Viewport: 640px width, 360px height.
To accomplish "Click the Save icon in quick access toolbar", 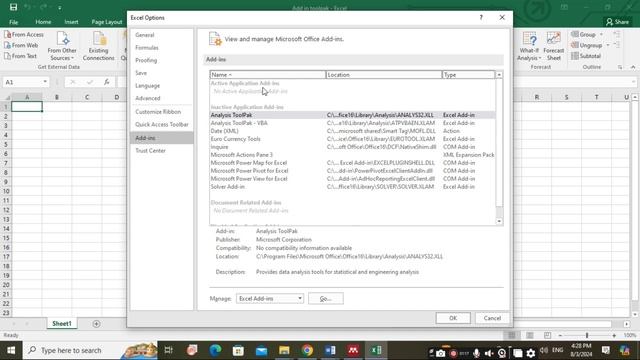I will click(x=13, y=7).
